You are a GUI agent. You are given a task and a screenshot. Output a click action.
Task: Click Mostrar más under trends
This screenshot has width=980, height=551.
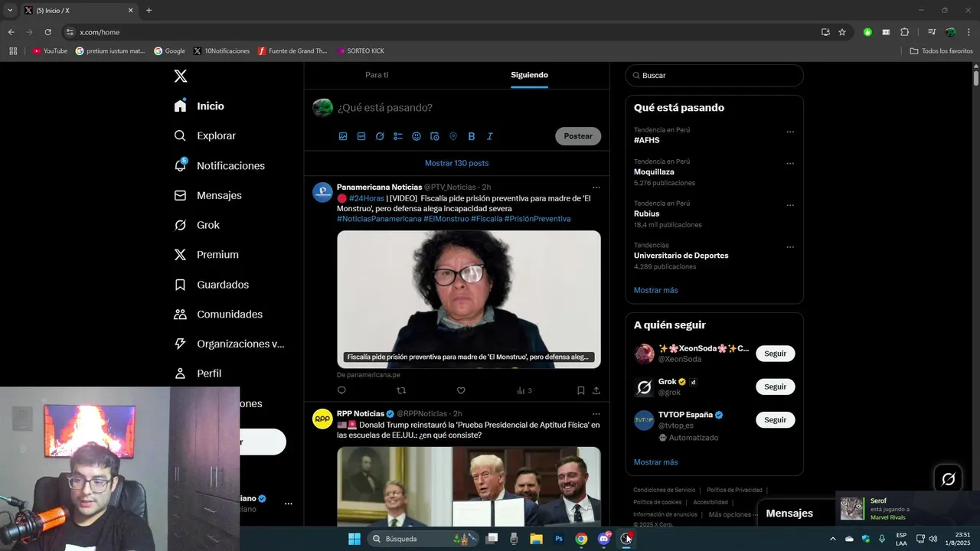(x=655, y=290)
